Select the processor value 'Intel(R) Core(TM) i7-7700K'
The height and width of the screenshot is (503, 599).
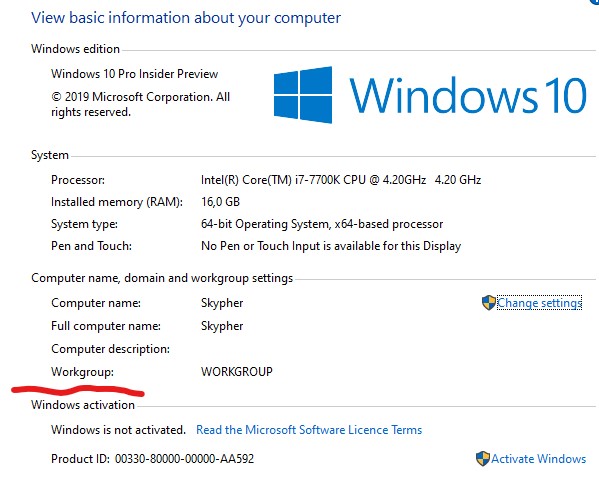341,180
